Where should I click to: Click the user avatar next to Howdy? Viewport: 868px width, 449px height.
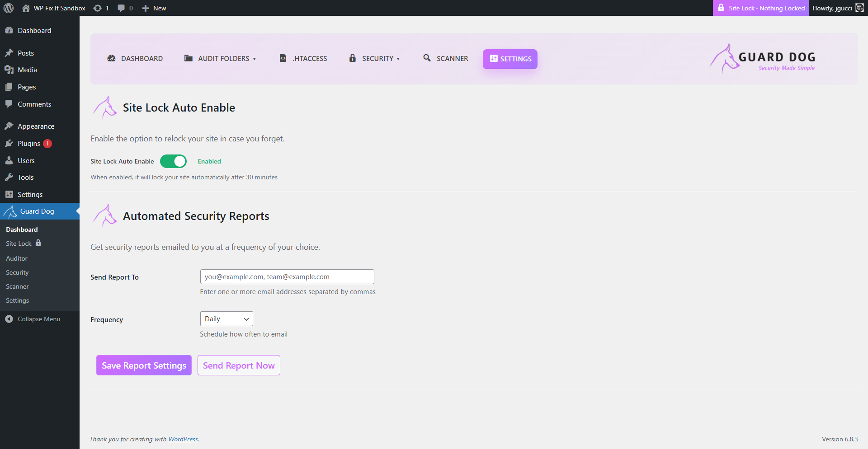(859, 8)
